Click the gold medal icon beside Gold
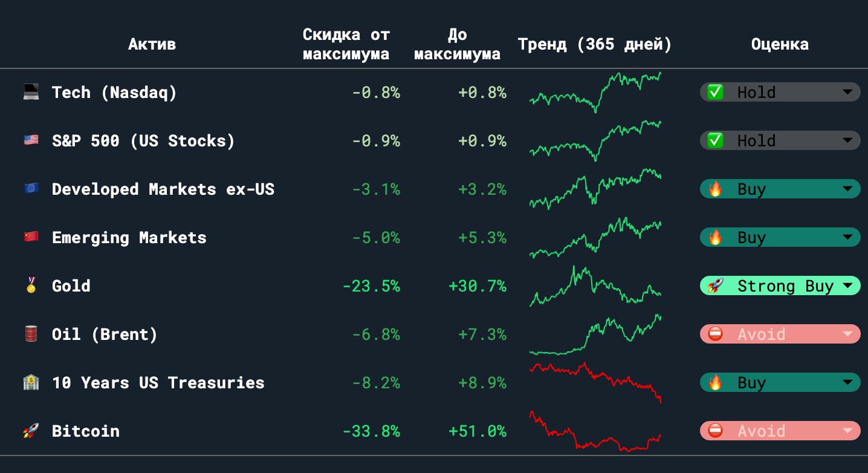 coord(31,285)
